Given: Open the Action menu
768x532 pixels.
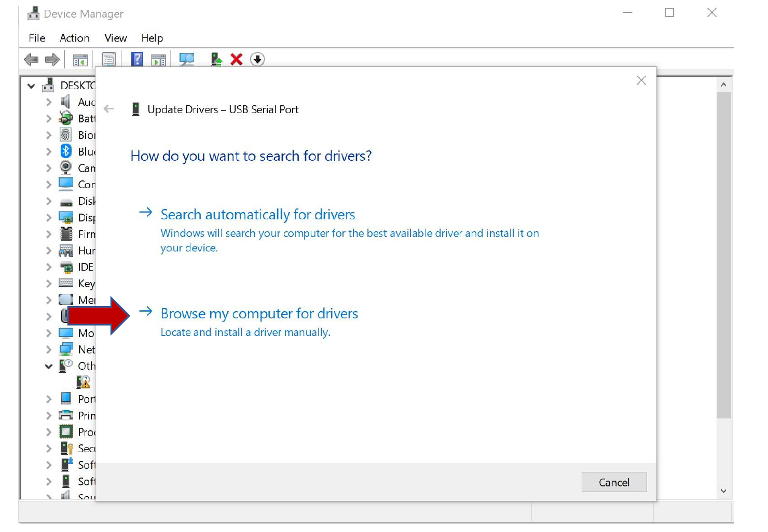Looking at the screenshot, I should point(74,37).
